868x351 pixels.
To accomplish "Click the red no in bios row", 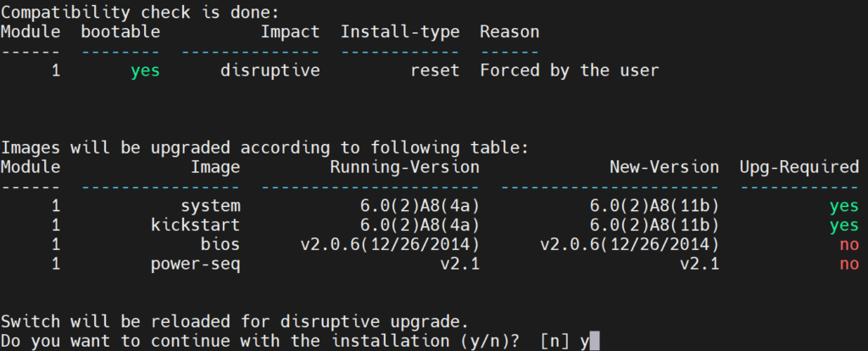I will [x=849, y=245].
